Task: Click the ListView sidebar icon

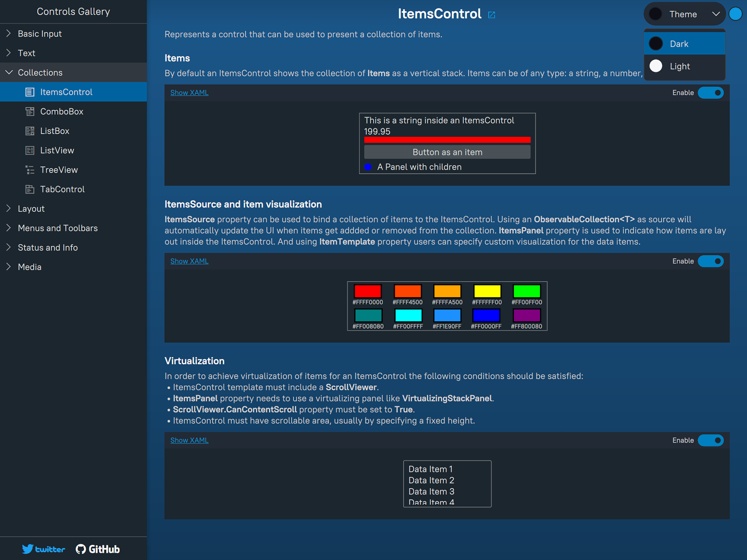Action: [30, 150]
